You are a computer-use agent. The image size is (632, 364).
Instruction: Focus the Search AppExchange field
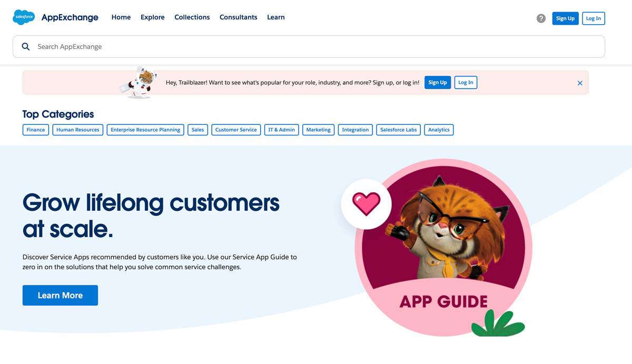tap(309, 47)
